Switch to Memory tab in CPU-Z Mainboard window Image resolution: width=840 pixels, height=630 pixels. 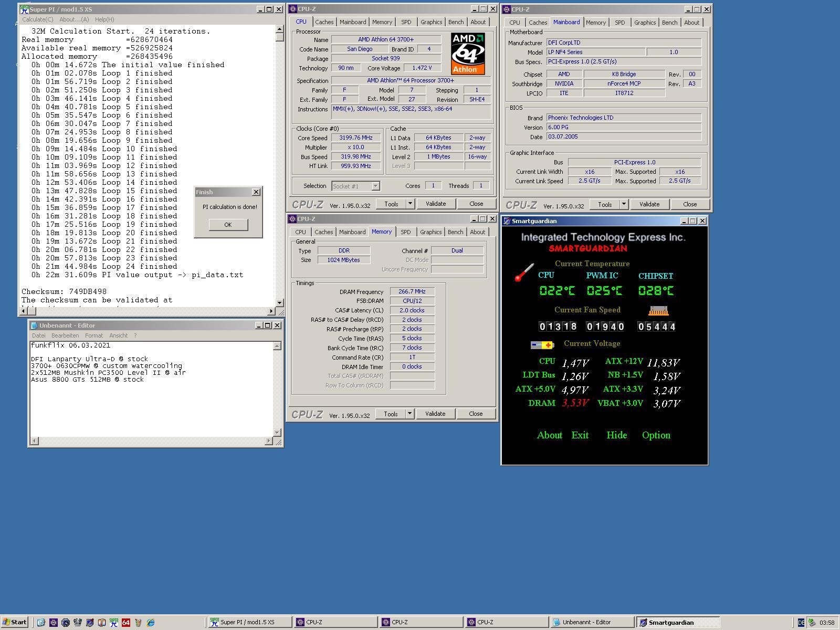[596, 23]
